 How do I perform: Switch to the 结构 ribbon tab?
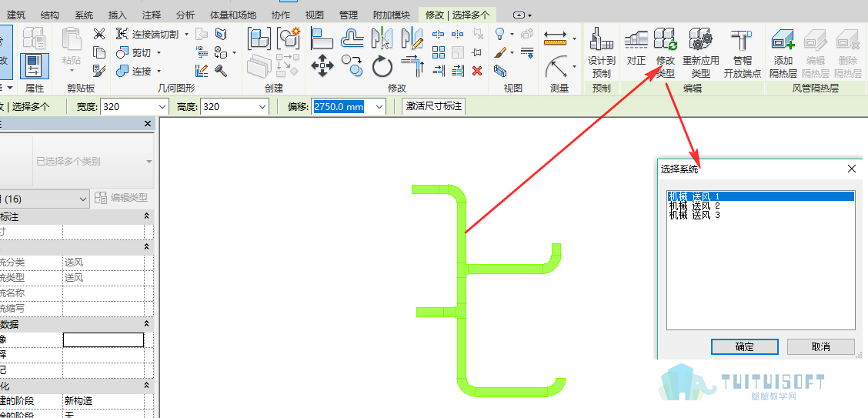[50, 15]
